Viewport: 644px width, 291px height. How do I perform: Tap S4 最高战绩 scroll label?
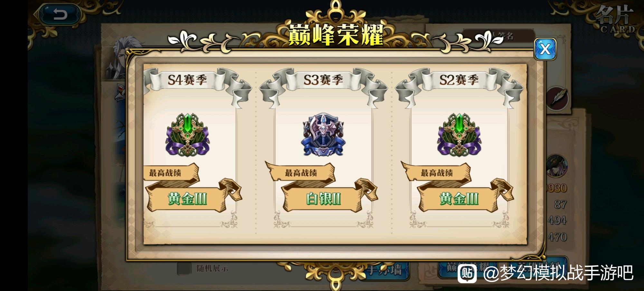(x=165, y=173)
